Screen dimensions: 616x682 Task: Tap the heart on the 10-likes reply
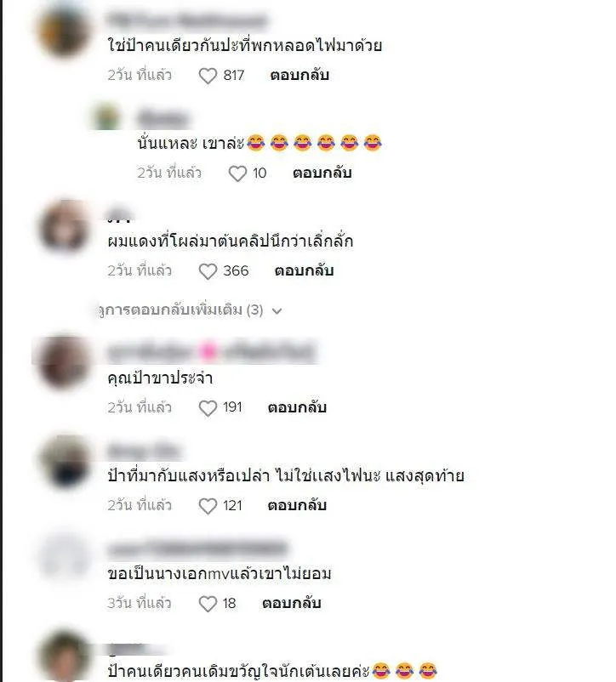237,173
